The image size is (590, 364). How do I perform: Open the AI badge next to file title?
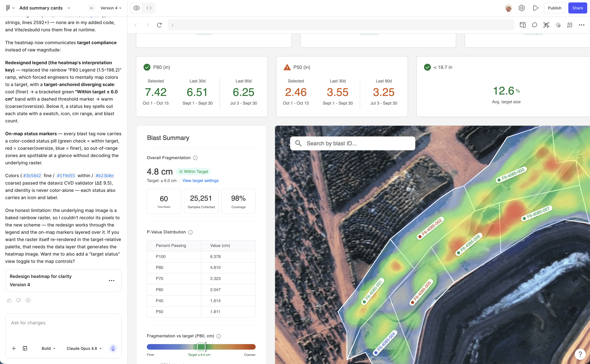(x=91, y=8)
